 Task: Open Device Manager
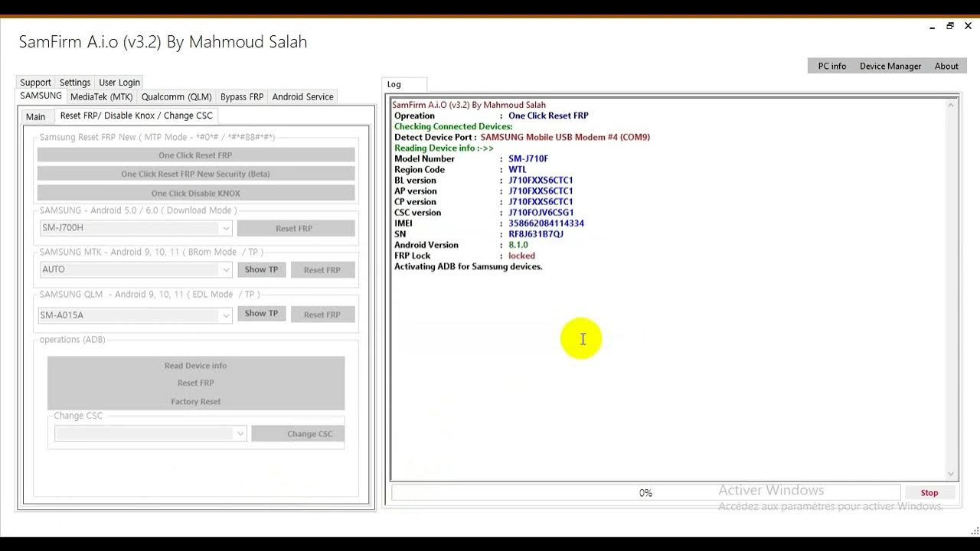tap(890, 66)
